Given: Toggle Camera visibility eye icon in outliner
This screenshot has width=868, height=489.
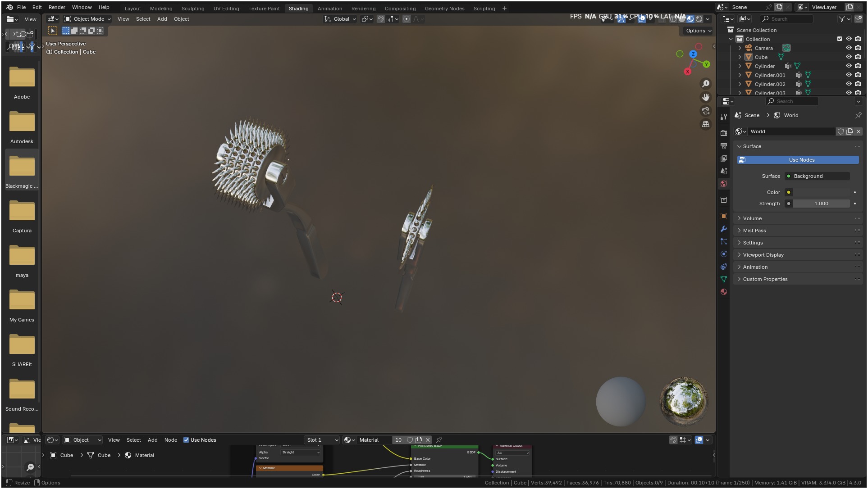Looking at the screenshot, I should coord(849,48).
